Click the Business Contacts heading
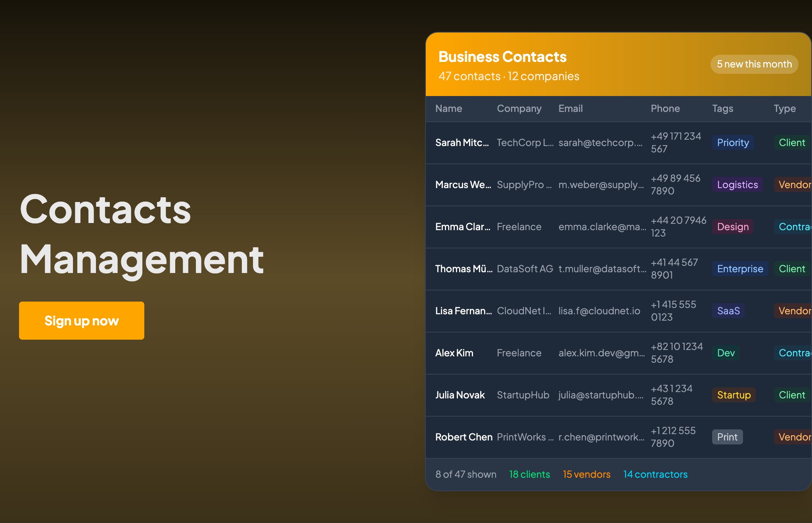The image size is (812, 523). [x=502, y=57]
